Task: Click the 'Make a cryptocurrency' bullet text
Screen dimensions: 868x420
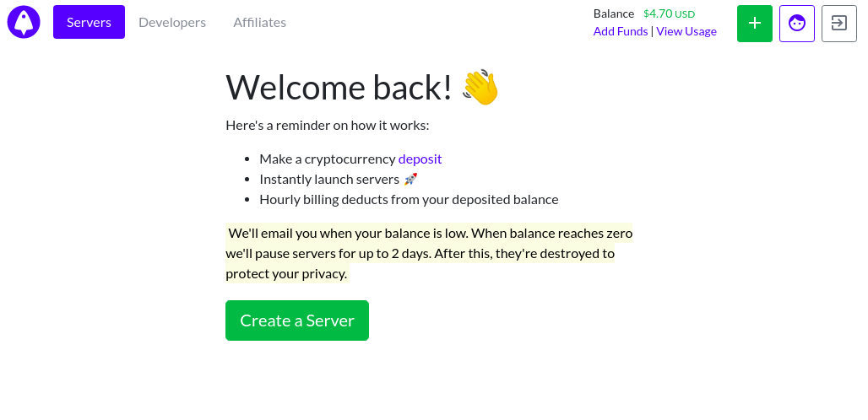Action: coord(328,159)
